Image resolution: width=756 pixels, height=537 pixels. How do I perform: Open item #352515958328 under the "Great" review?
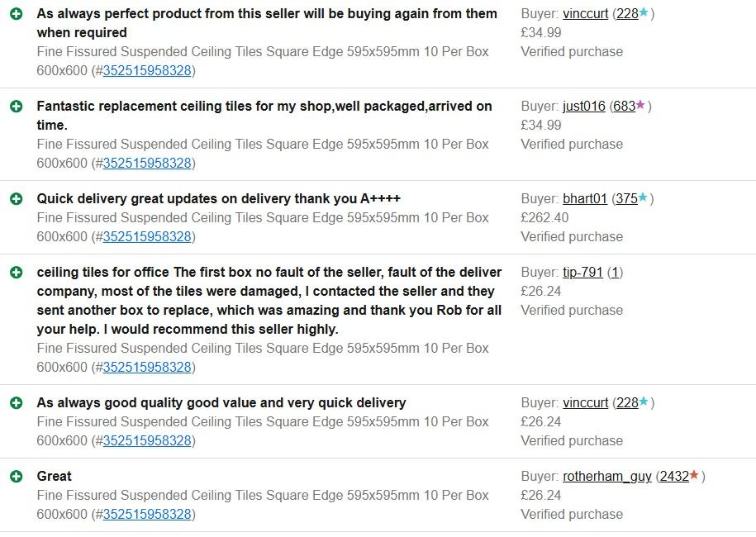pyautogui.click(x=147, y=515)
